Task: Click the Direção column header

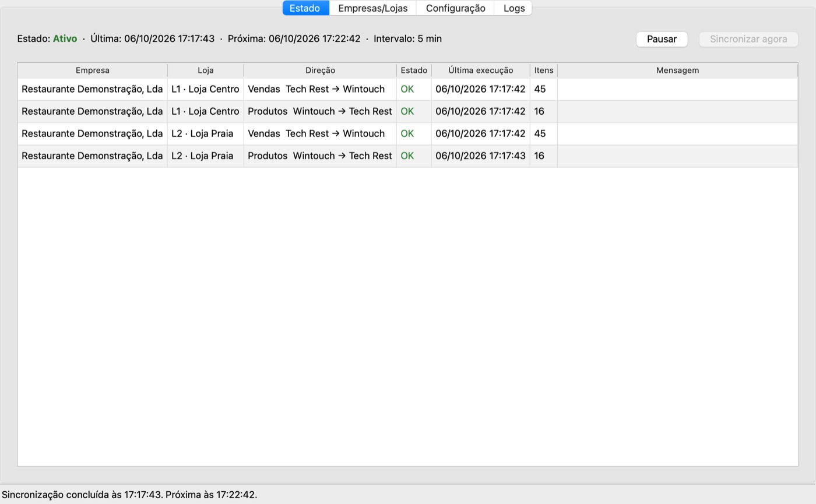Action: [x=320, y=71]
